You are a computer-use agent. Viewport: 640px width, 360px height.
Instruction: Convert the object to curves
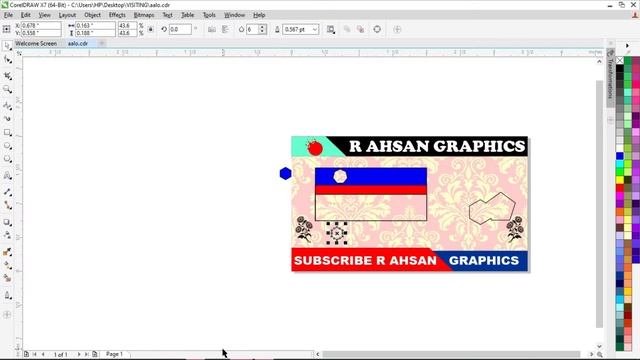coord(377,29)
